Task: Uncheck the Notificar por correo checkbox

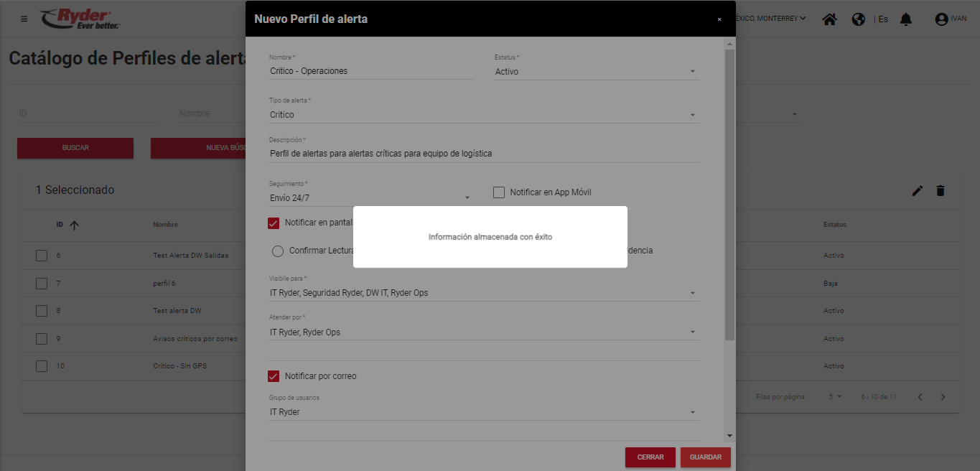Action: [x=274, y=376]
